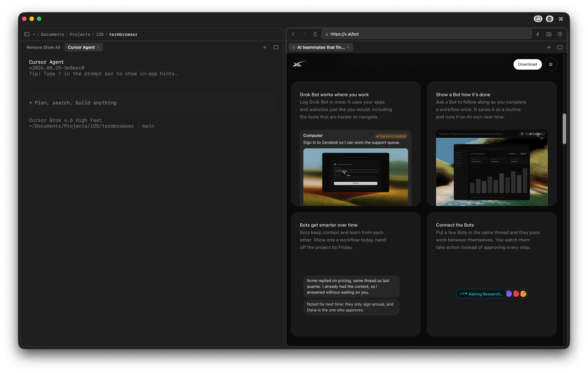The width and height of the screenshot is (588, 373).
Task: Click Weekly Reporting is watching and learning
Action: (x=470, y=134)
